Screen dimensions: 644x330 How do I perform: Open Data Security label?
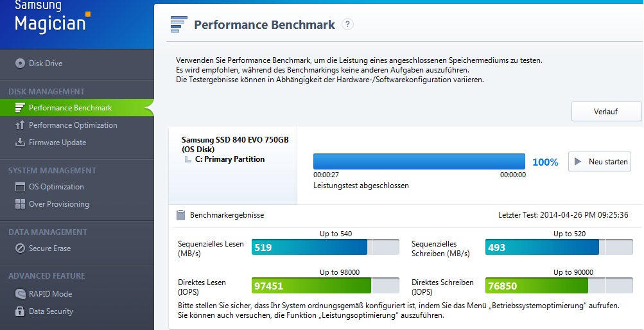click(51, 311)
